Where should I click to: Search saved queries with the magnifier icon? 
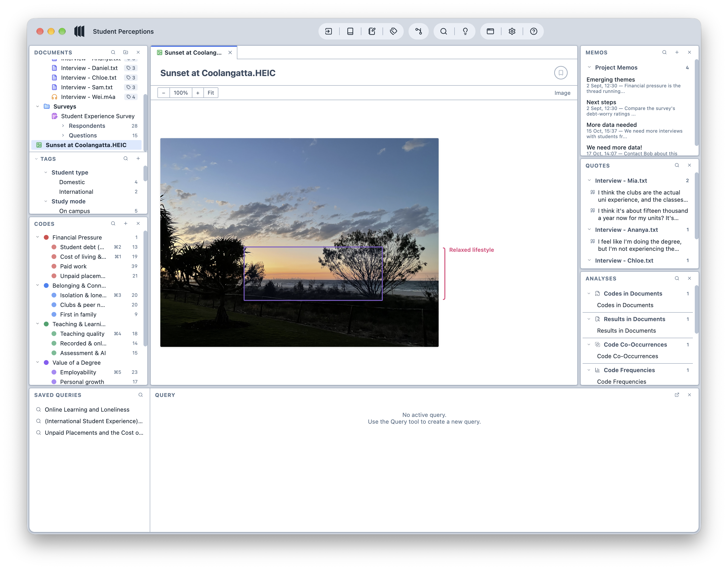141,395
